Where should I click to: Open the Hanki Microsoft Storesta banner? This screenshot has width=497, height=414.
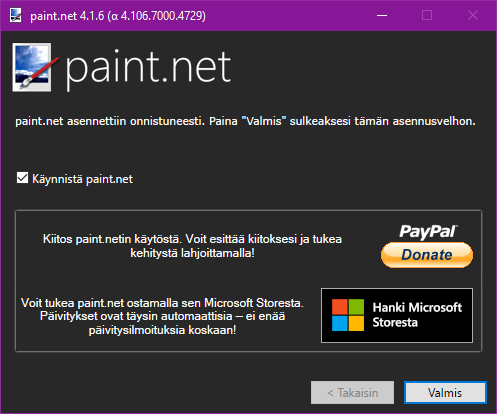(397, 315)
